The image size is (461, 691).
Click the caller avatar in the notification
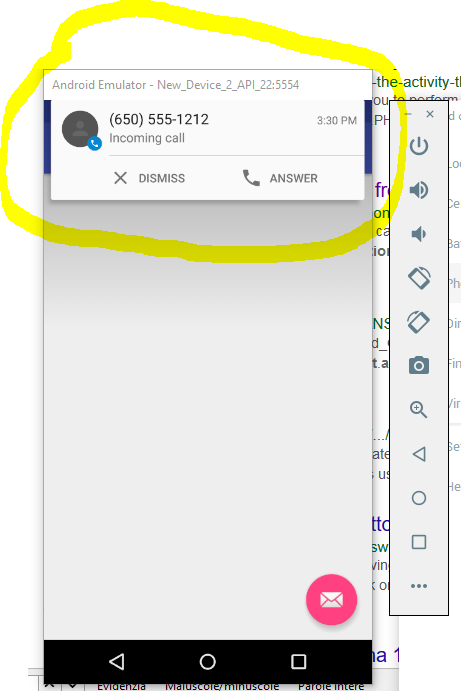click(81, 130)
